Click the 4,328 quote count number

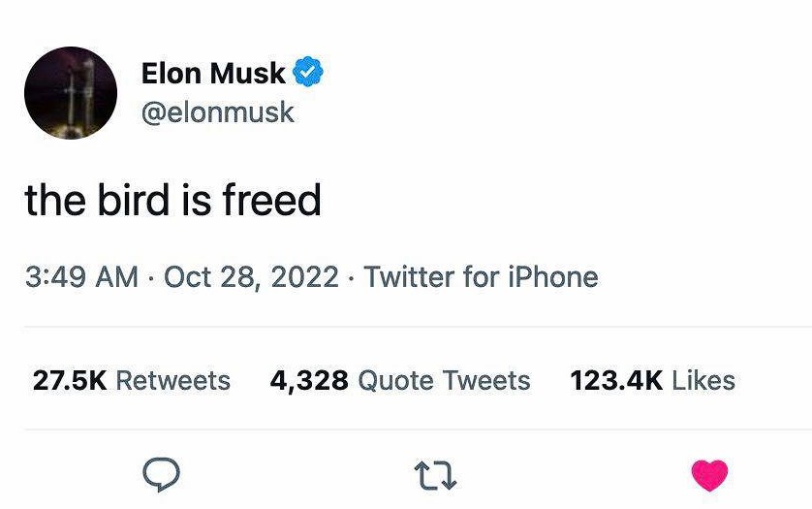(x=309, y=380)
